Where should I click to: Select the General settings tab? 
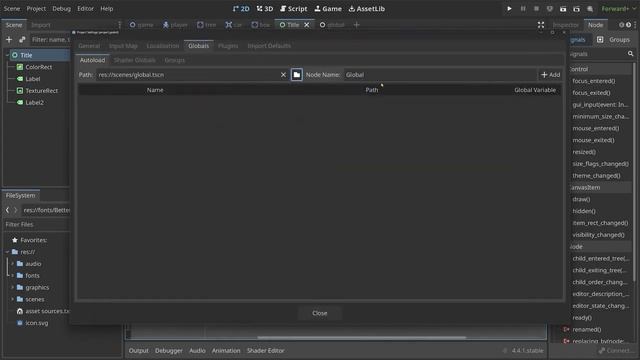coord(89,46)
